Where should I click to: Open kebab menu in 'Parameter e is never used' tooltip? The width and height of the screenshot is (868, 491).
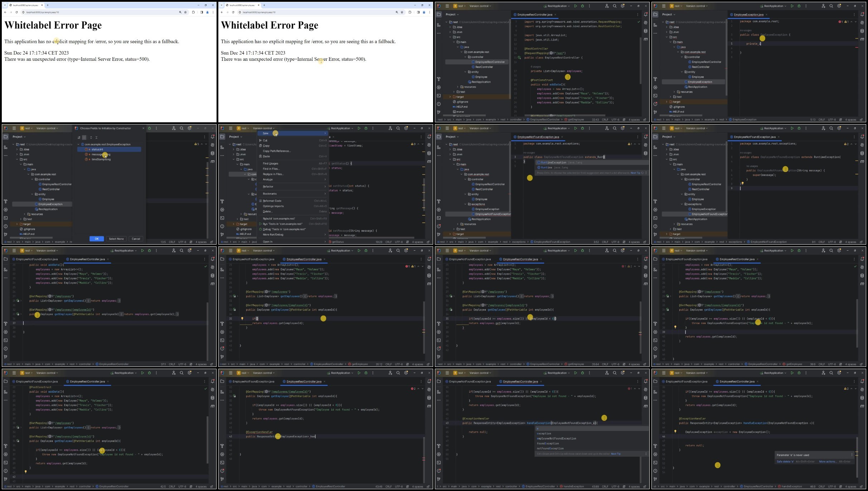tap(852, 455)
